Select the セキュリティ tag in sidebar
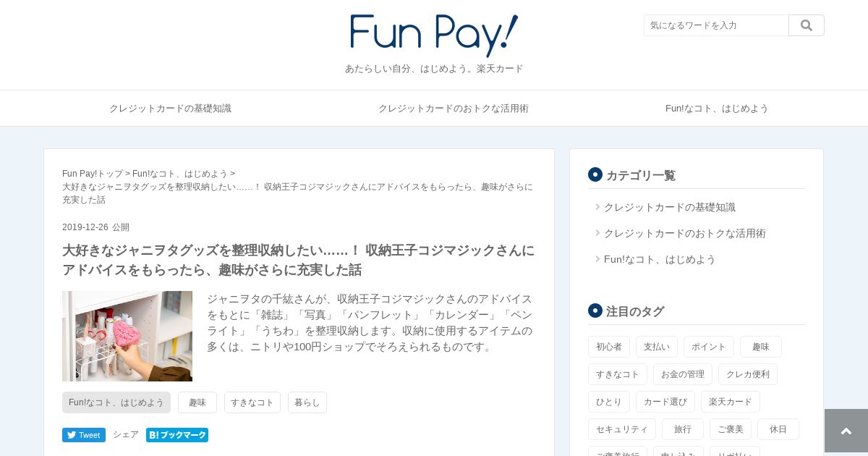The height and width of the screenshot is (456, 868). point(622,429)
